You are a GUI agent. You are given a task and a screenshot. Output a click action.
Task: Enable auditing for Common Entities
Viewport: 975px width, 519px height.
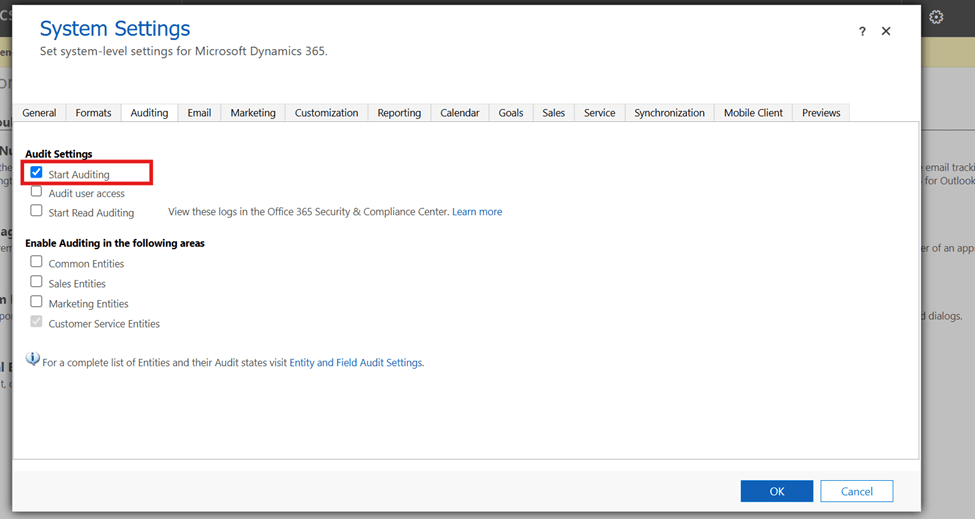[x=37, y=262]
